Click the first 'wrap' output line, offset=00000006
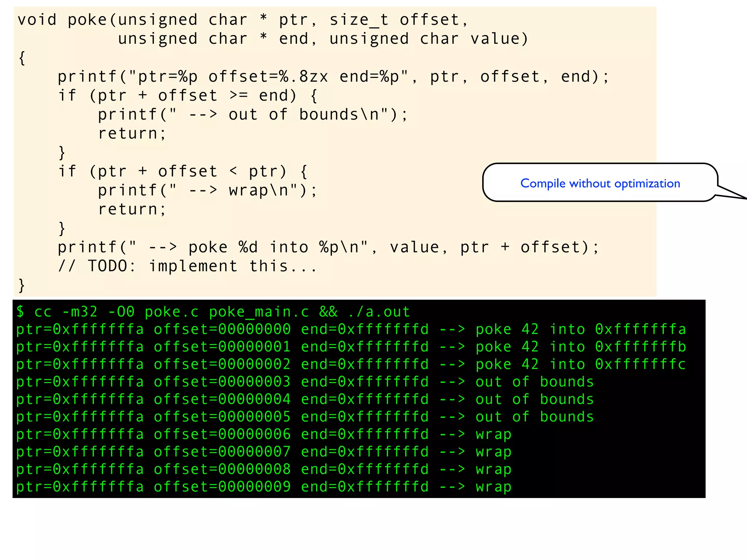Viewport: 747px width, 560px height. pyautogui.click(x=263, y=435)
